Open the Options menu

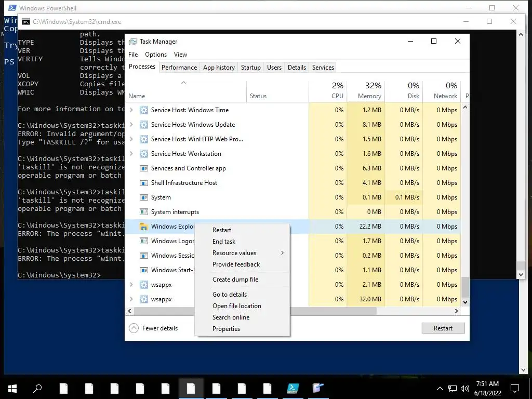(156, 55)
